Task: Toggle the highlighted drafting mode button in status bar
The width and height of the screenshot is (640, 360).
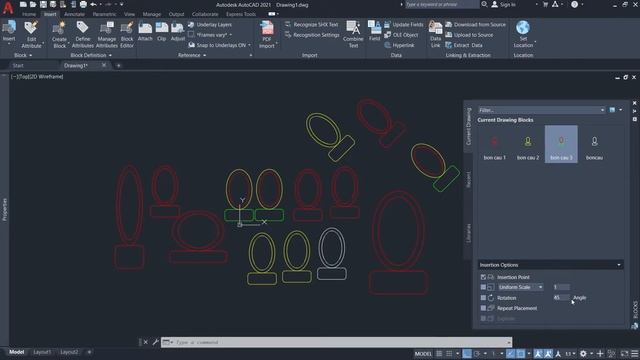Action: [x=467, y=353]
